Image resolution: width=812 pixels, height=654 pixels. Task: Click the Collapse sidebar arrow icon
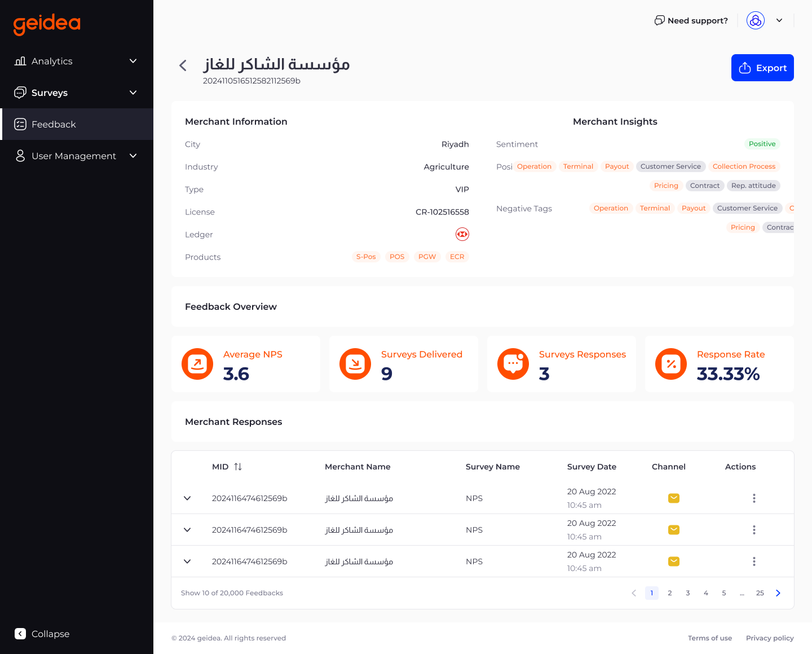[x=20, y=634]
